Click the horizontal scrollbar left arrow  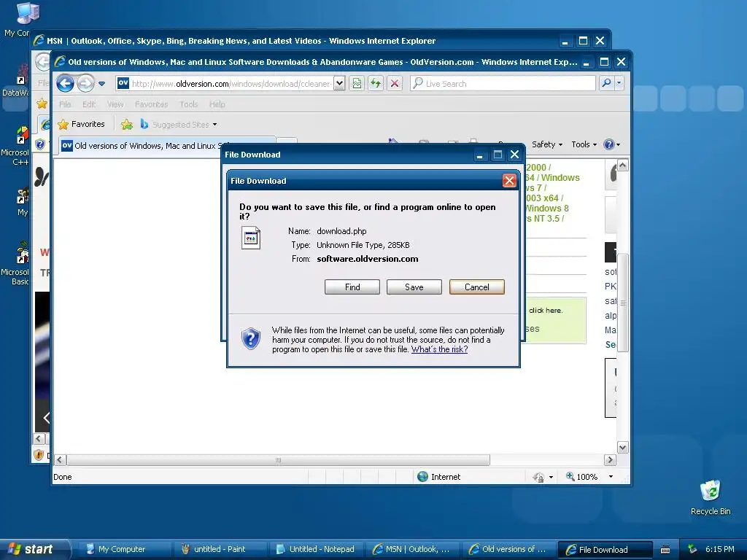[60, 460]
